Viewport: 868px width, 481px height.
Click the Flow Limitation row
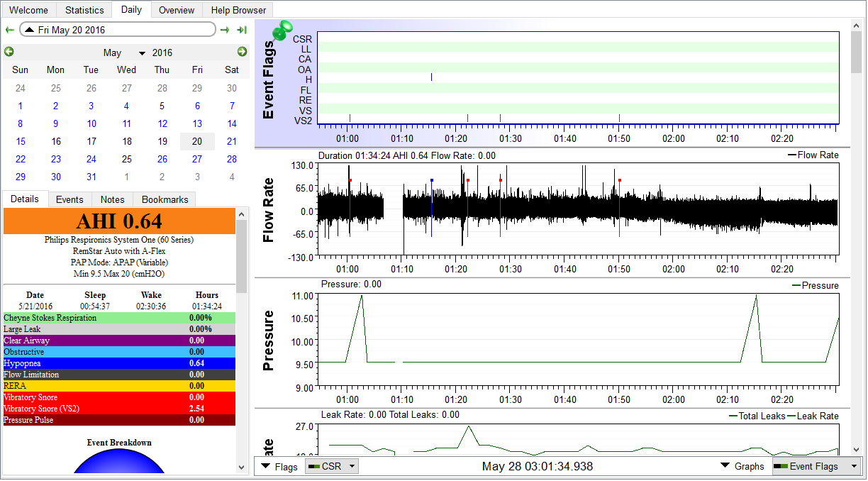[x=119, y=375]
